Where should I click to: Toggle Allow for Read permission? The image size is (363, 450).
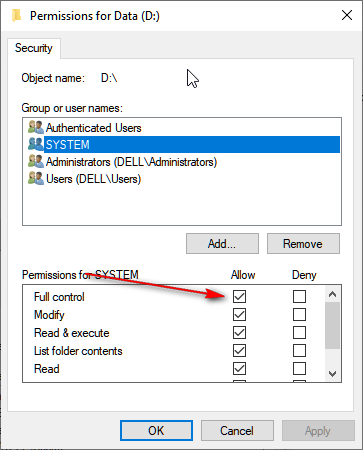239,368
